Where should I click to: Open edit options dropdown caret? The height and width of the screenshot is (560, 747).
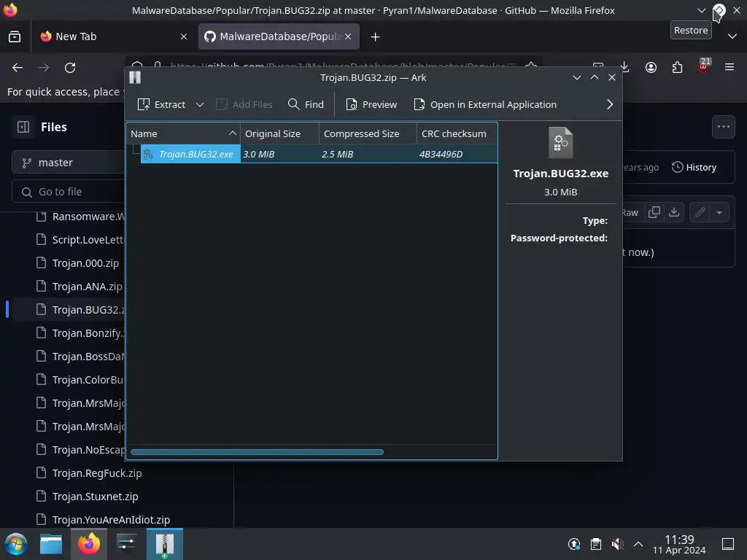(719, 212)
